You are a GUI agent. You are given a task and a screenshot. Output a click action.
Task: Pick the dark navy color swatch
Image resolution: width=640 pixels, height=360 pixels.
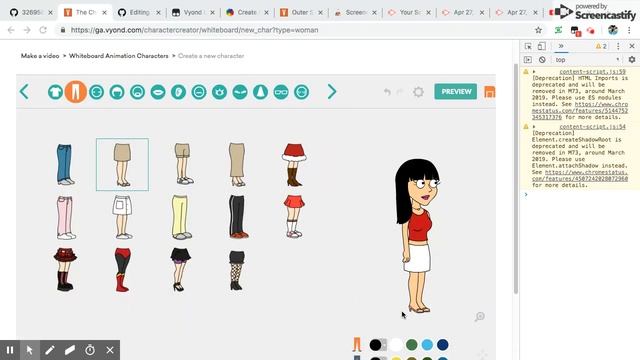442,345
